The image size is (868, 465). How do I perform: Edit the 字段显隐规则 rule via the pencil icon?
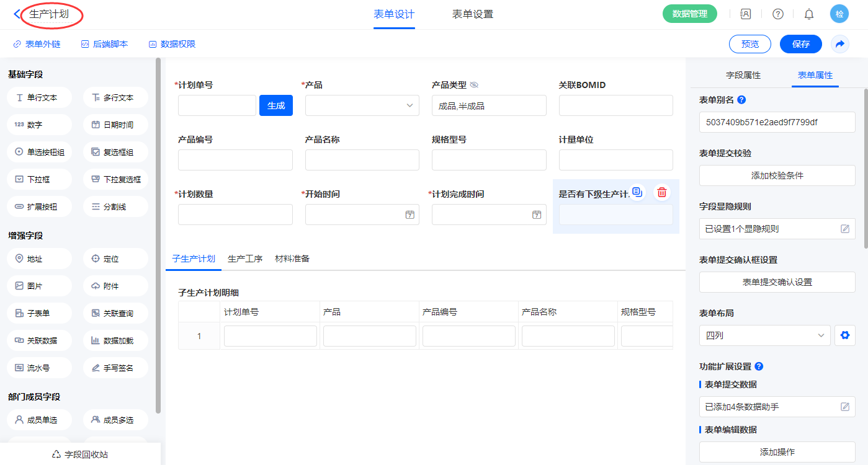(x=844, y=229)
